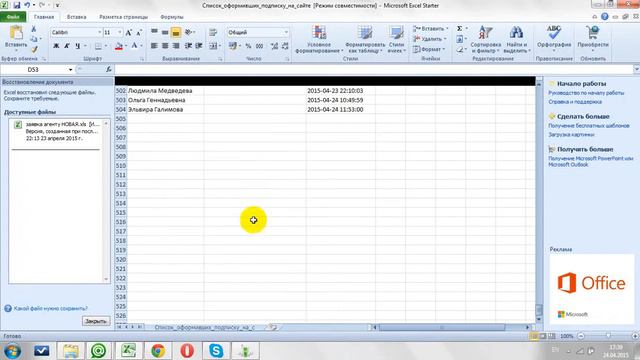
Task: Apply thousands separator format (000)
Action: (x=259, y=46)
